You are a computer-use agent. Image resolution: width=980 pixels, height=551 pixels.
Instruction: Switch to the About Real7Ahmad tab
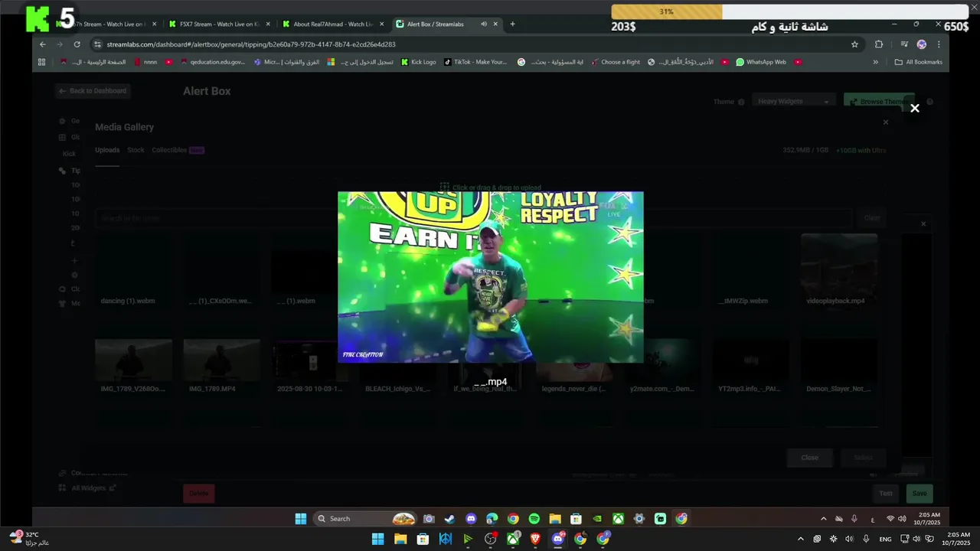(332, 24)
